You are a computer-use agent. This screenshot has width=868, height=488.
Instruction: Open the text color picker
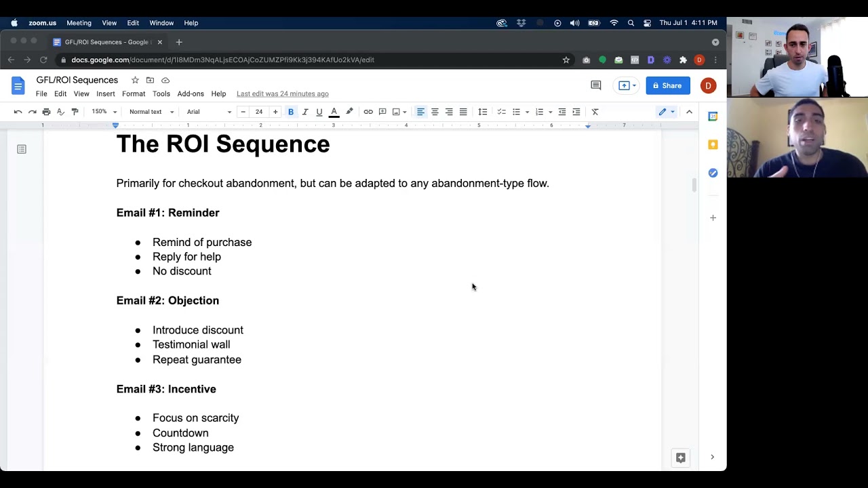tap(334, 112)
